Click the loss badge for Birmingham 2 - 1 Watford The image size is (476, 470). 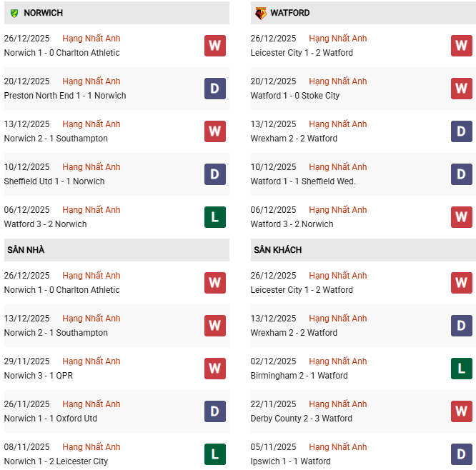click(x=461, y=369)
